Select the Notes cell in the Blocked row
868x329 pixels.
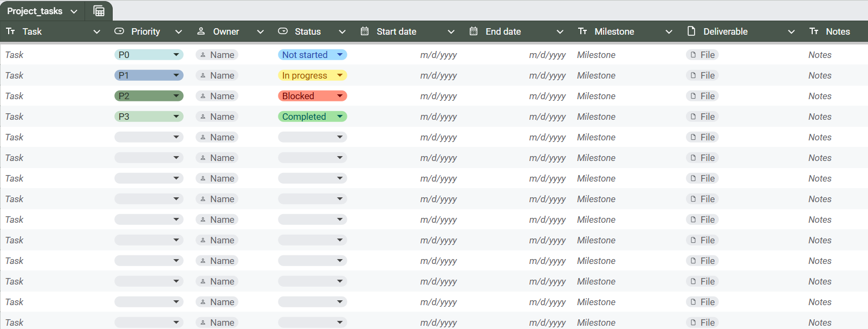click(836, 96)
